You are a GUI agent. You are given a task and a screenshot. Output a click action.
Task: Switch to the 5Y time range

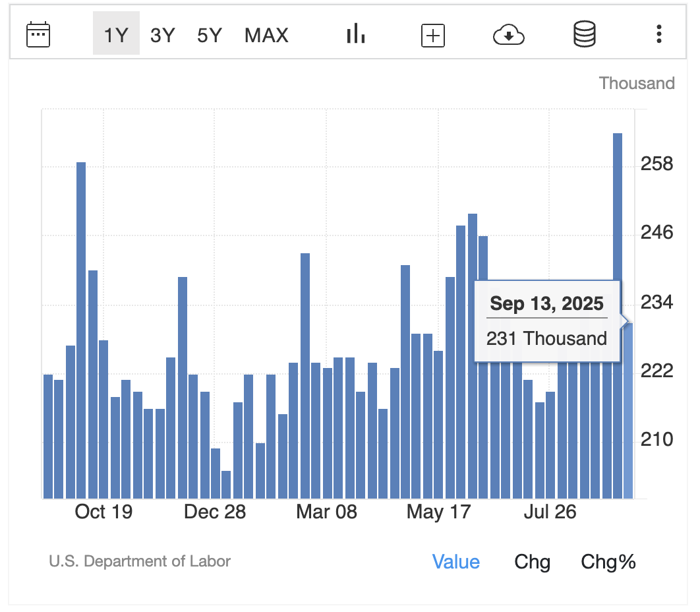coord(210,34)
